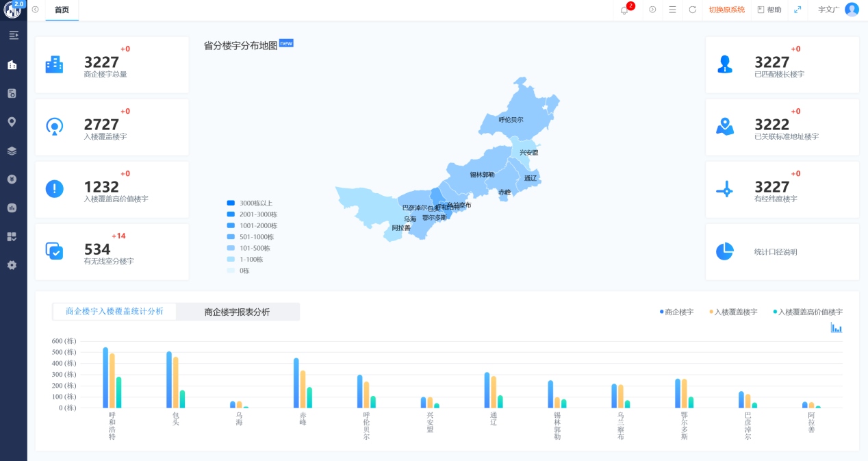The height and width of the screenshot is (461, 868).
Task: Switch to 商企楼宇报表分析 tab
Action: click(x=237, y=312)
